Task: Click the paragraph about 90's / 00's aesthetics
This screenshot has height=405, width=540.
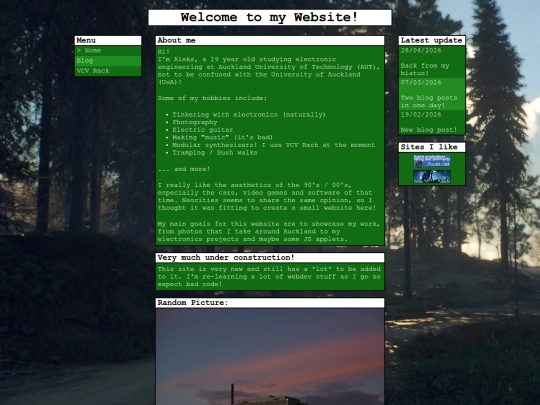Action: click(x=267, y=197)
